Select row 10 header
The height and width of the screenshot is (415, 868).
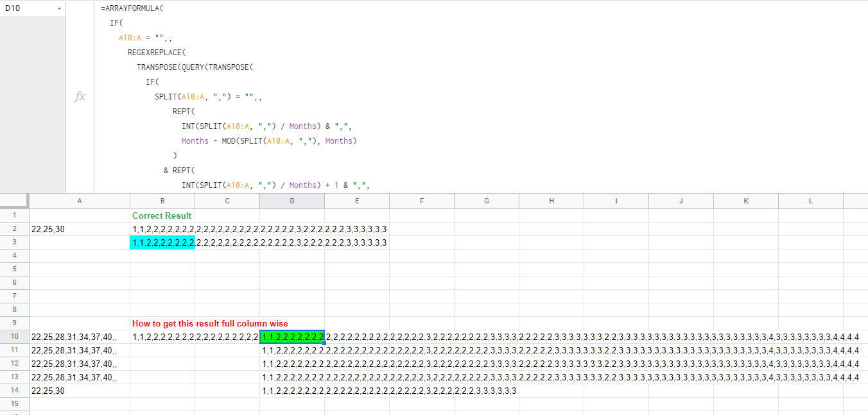(x=14, y=337)
